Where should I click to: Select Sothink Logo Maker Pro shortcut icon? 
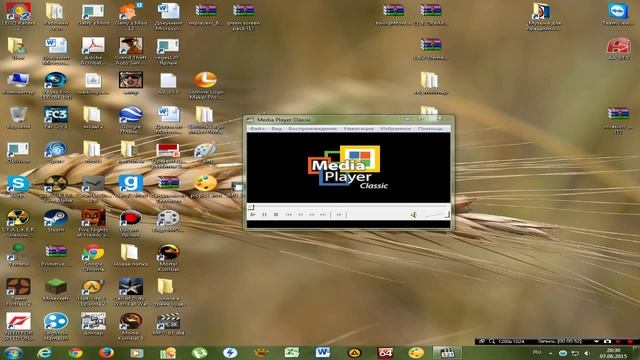coord(206,85)
